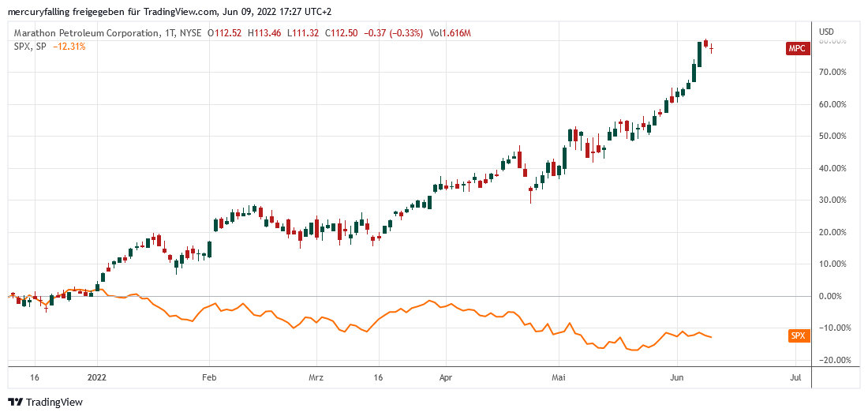Click the Apr marker on time axis
The height and width of the screenshot is (416, 868).
(445, 378)
